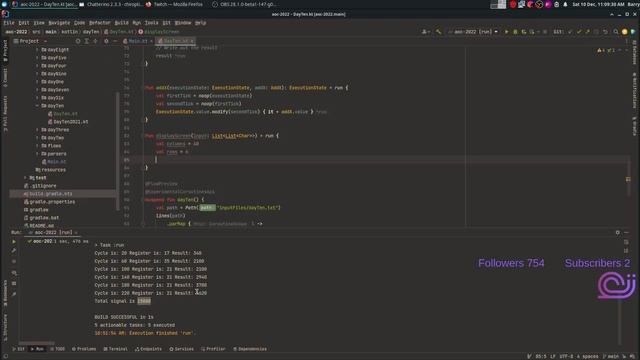640x360 pixels.
Task: Click the Run with Coverage icon
Action: [x=524, y=31]
